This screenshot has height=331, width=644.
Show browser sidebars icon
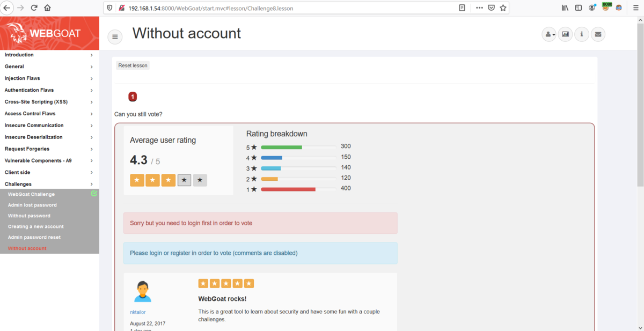click(x=579, y=8)
